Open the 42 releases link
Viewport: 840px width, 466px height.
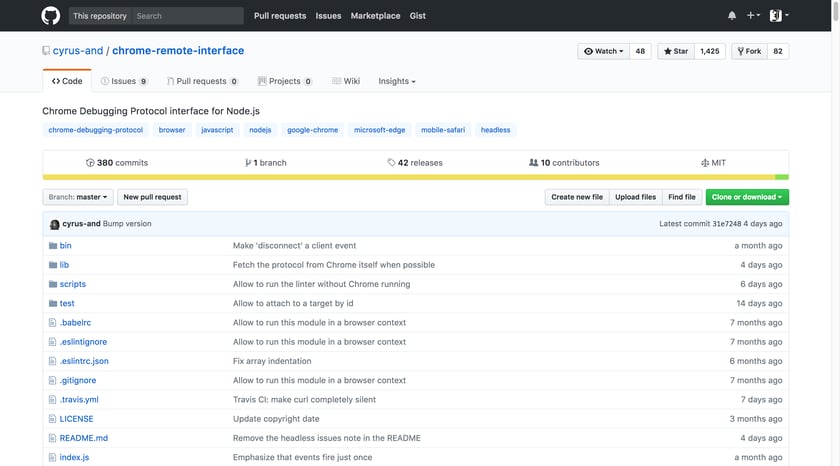pyautogui.click(x=415, y=163)
